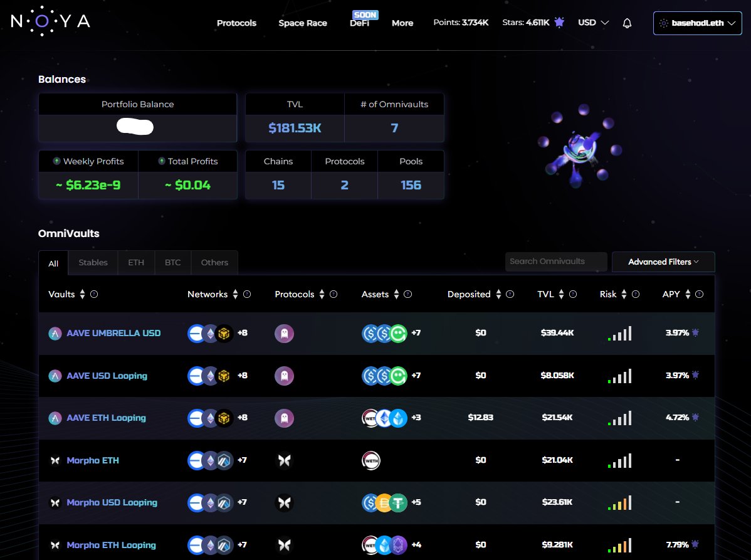Sort table by TVL column arrows
This screenshot has width=751, height=560.
[561, 294]
